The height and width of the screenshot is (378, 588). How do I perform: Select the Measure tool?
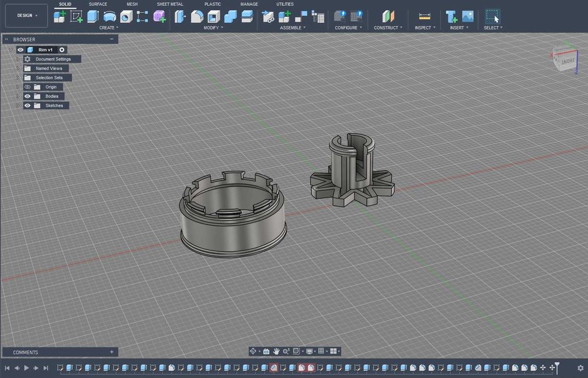point(425,16)
